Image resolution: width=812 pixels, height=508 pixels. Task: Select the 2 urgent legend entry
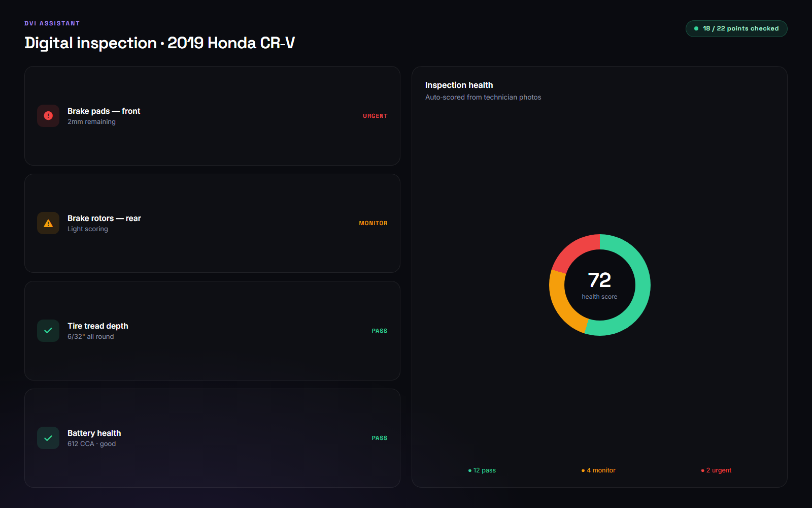716,470
